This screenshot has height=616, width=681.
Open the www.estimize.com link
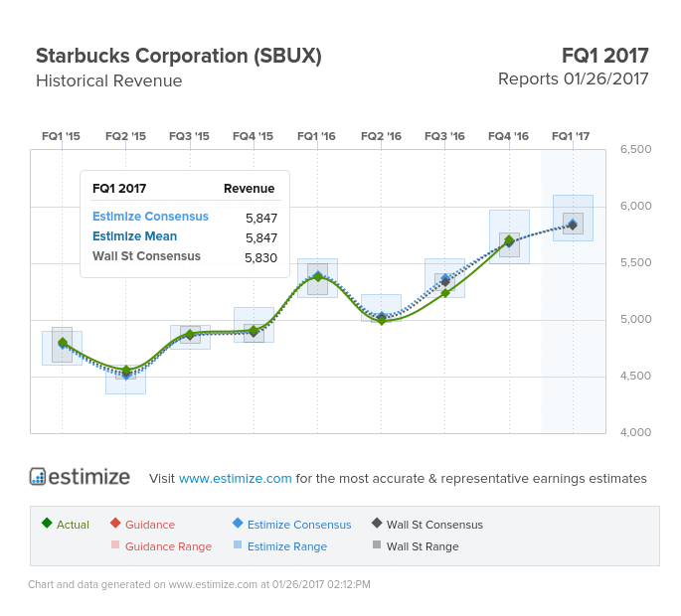235,478
